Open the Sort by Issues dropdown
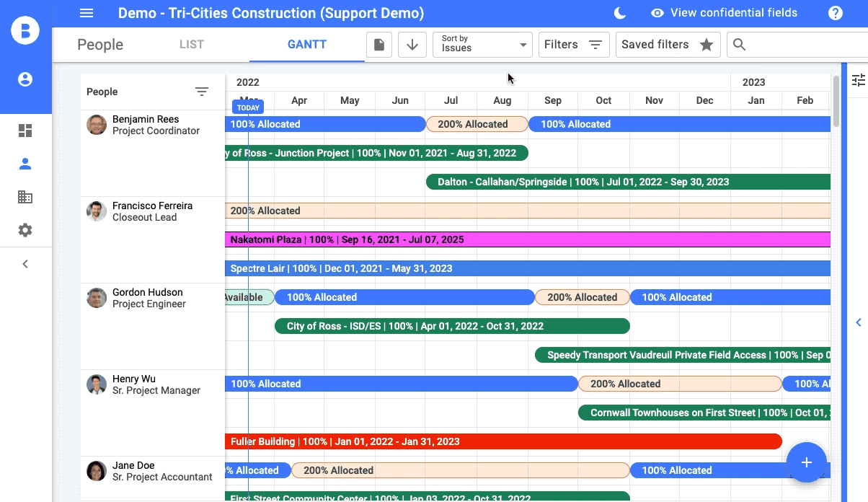 (482, 45)
